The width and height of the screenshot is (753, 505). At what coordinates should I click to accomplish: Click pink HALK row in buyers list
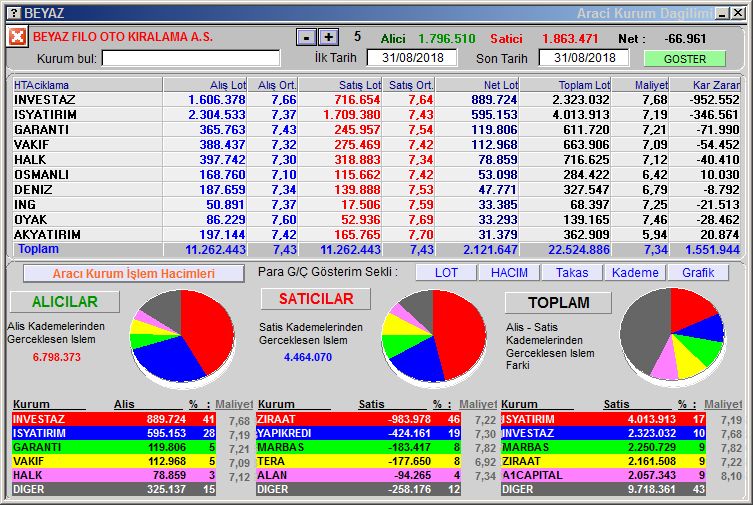tap(114, 475)
